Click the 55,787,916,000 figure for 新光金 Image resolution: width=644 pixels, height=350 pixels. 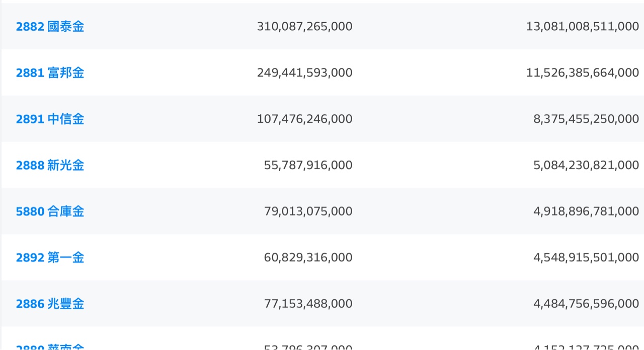(308, 166)
